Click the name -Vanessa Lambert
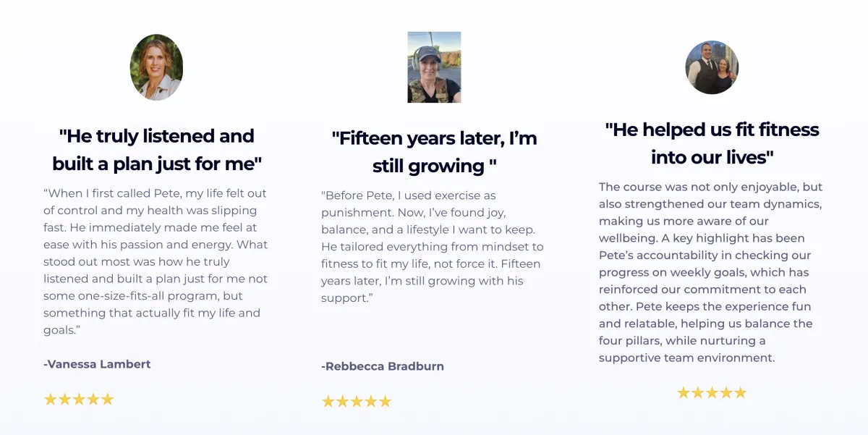The width and height of the screenshot is (868, 435). pos(97,364)
